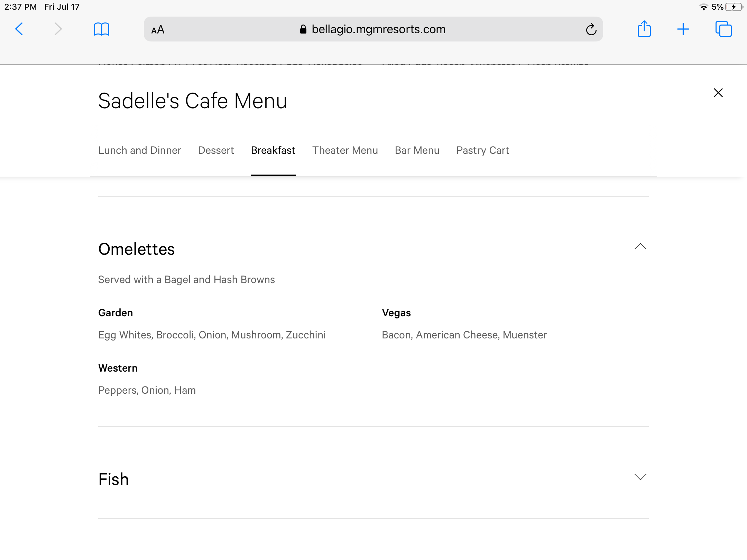The width and height of the screenshot is (747, 560).
Task: Tap the forward navigation arrow
Action: (58, 29)
